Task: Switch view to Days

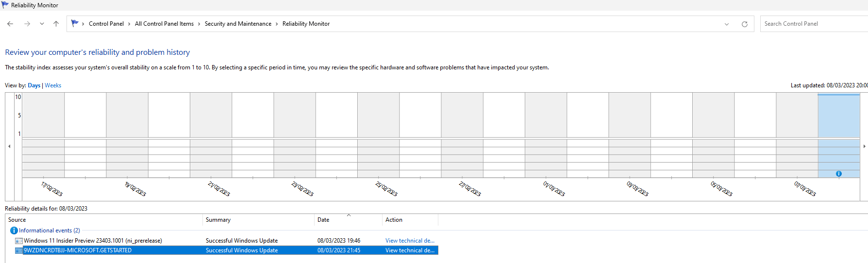Action: [34, 85]
